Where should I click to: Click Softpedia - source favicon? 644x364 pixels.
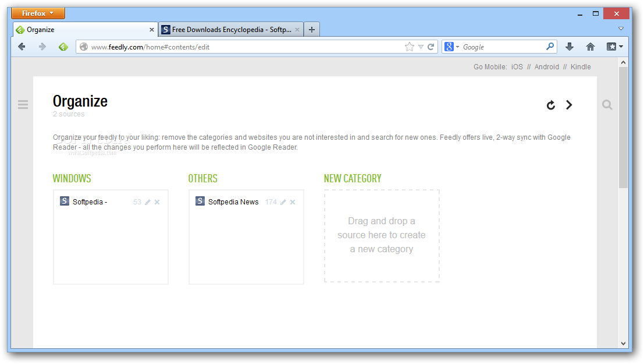coord(65,201)
